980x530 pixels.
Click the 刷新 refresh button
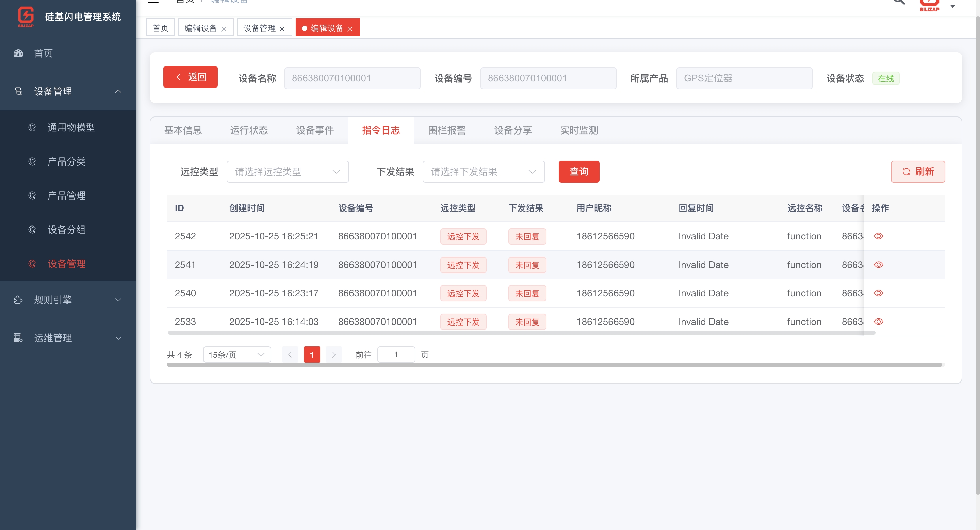918,172
